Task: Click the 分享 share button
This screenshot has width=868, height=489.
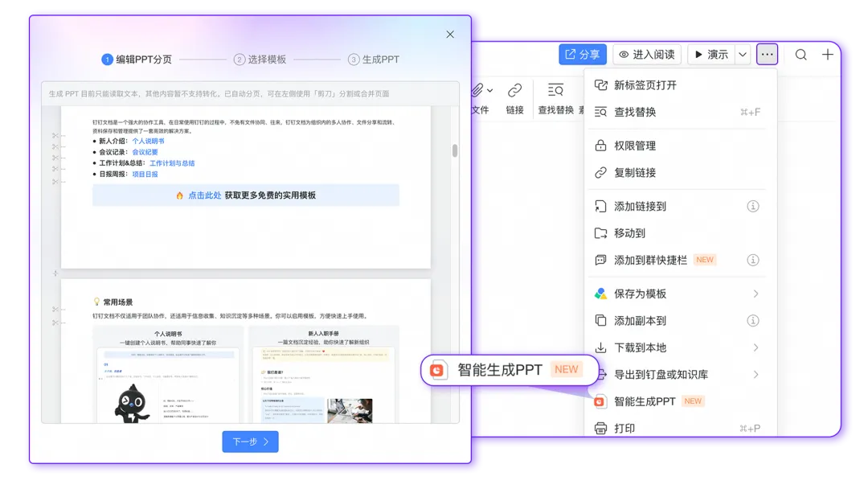Action: [x=583, y=54]
